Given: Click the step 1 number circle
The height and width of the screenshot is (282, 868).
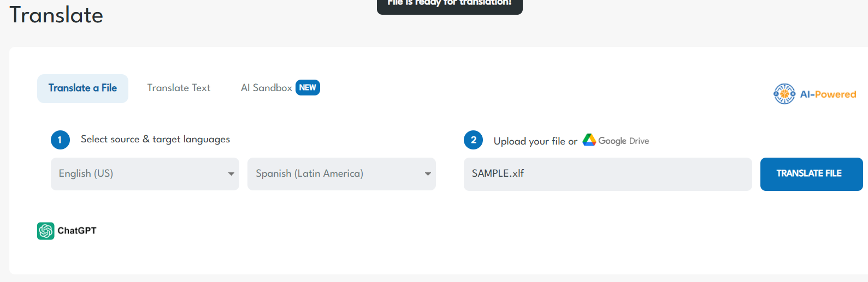Looking at the screenshot, I should [x=60, y=140].
